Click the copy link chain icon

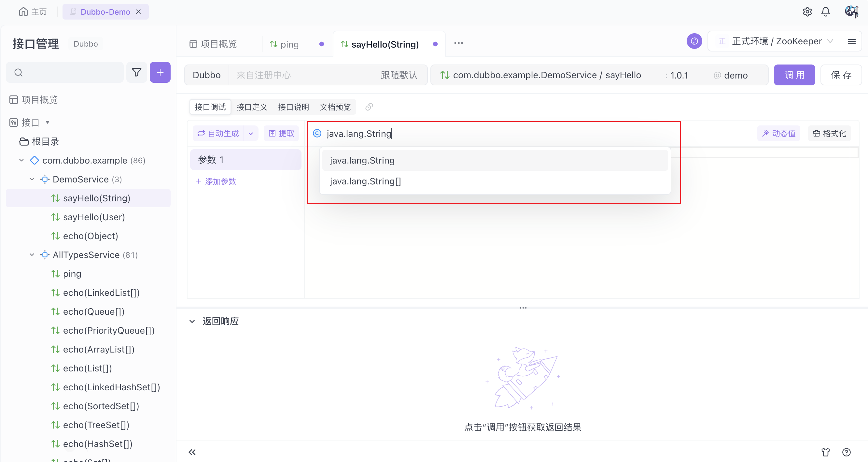[x=369, y=107]
